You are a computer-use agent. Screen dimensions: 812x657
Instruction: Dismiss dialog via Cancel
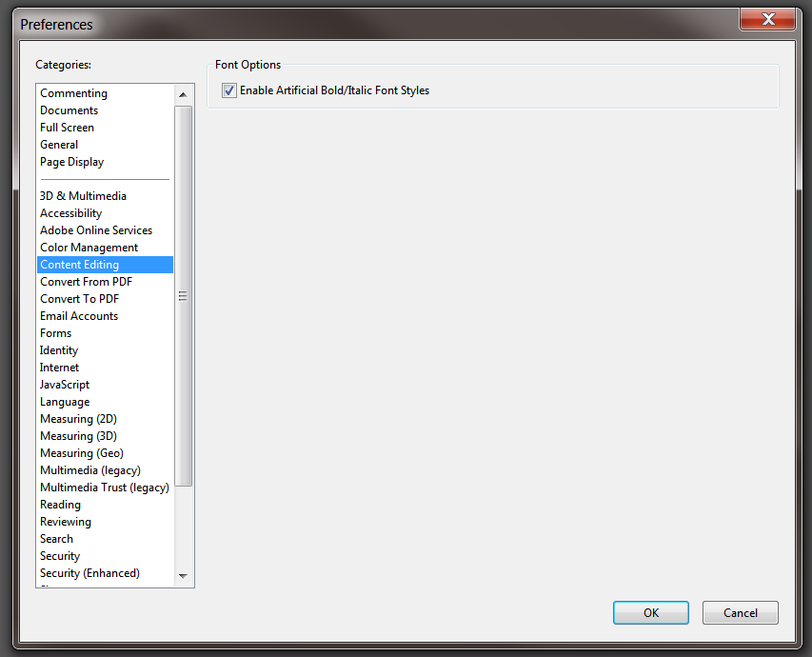740,612
